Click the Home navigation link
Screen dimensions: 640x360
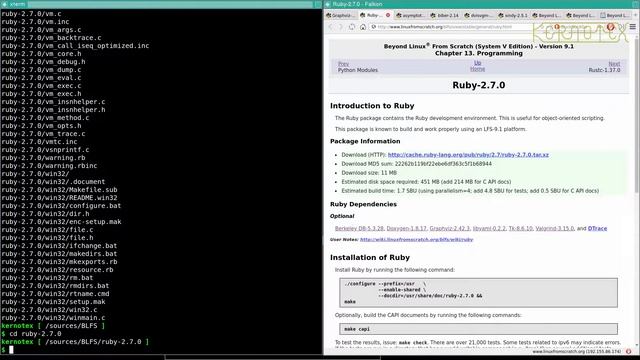477,69
